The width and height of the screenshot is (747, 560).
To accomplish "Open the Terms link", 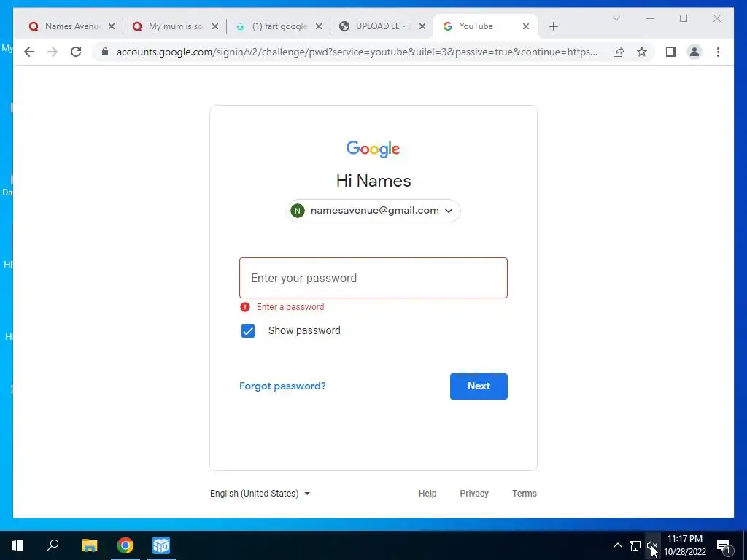I will click(525, 494).
